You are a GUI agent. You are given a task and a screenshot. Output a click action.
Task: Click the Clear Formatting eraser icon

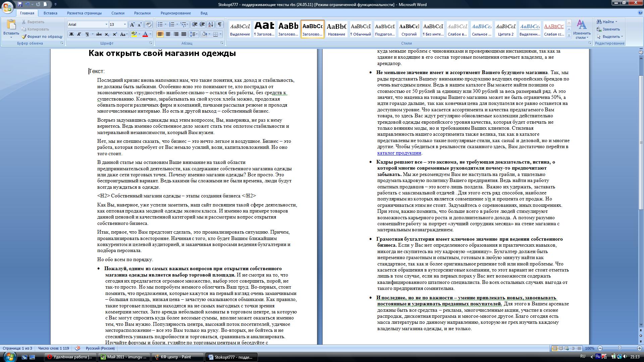point(149,24)
